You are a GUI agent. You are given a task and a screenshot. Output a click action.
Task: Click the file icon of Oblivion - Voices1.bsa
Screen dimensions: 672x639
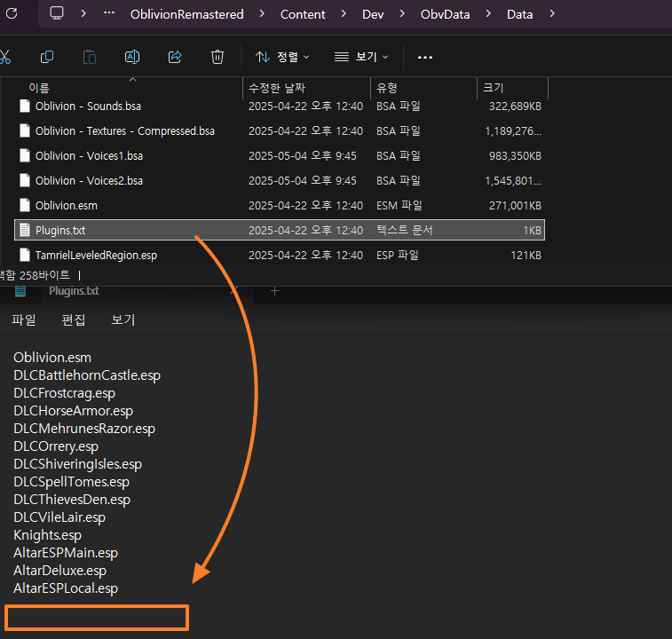coord(25,155)
